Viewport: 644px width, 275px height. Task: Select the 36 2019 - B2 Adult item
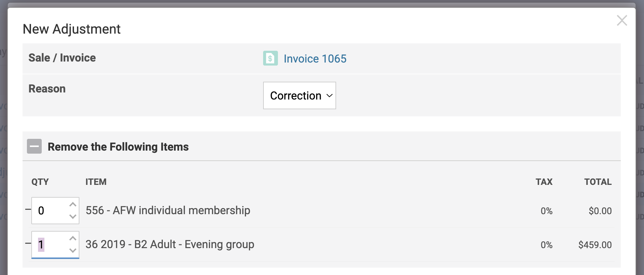pyautogui.click(x=170, y=244)
